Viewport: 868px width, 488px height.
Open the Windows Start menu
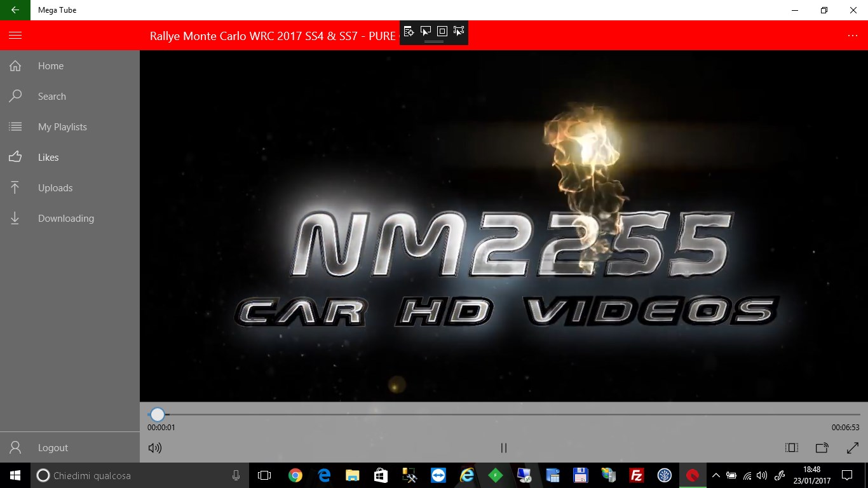[15, 475]
